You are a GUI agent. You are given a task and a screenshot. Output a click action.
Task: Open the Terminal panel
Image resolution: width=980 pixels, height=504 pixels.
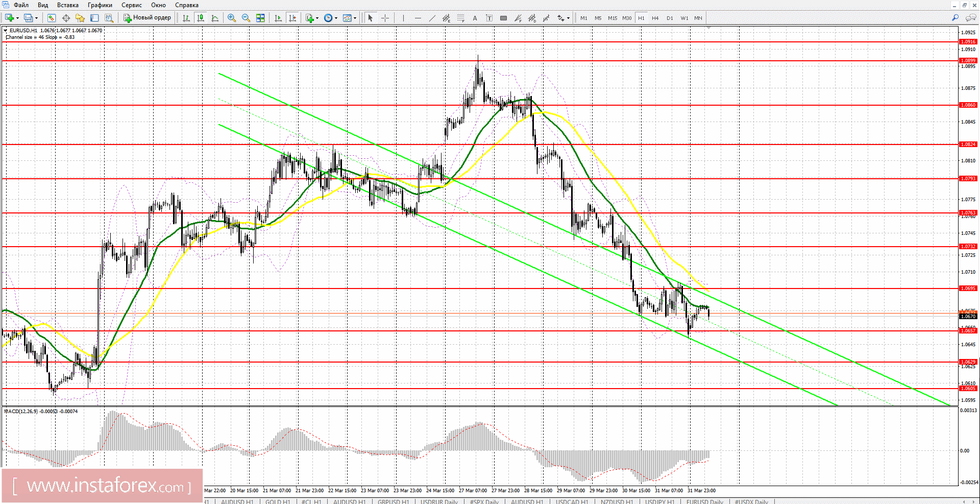94,18
